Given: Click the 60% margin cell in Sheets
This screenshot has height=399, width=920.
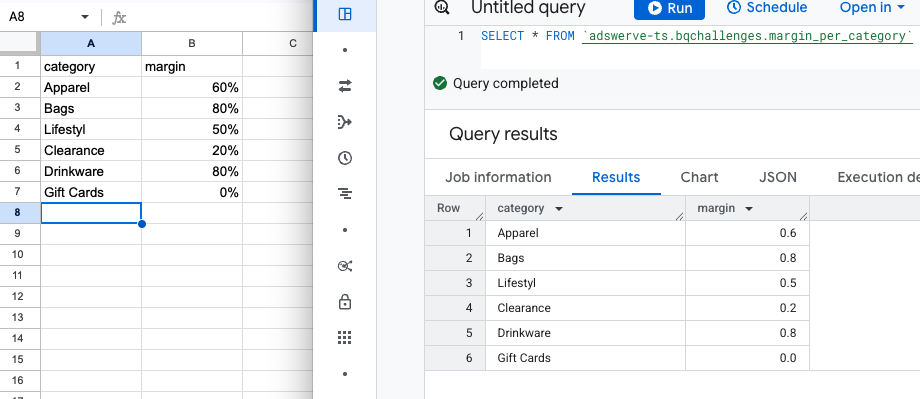Looking at the screenshot, I should click(x=192, y=87).
